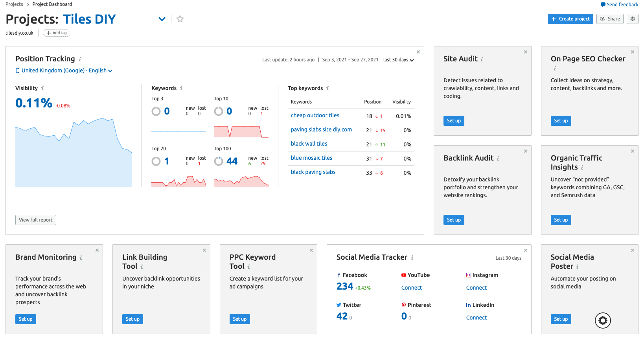
Task: Open project settings gear in top right
Action: (633, 19)
